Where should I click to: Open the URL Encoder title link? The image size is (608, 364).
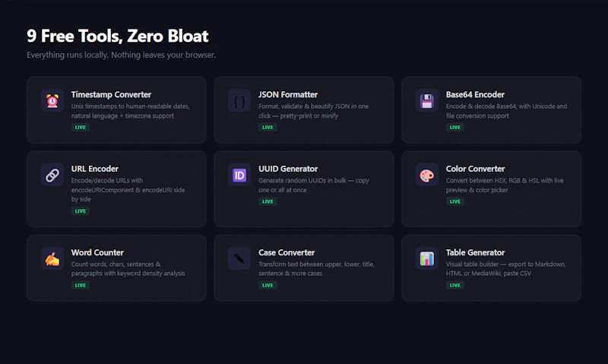pyautogui.click(x=94, y=169)
